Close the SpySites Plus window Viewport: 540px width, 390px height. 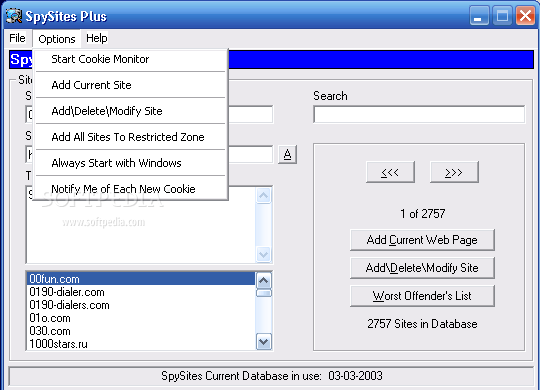coord(525,16)
